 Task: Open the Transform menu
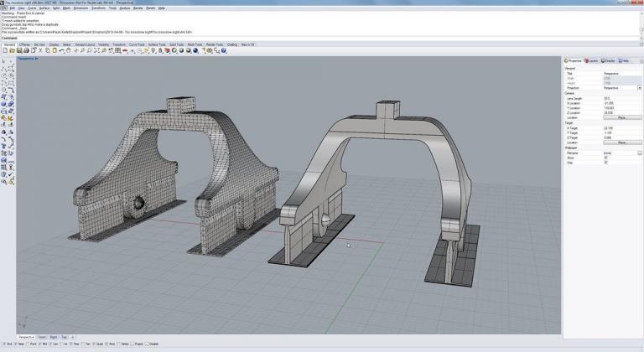(x=99, y=8)
